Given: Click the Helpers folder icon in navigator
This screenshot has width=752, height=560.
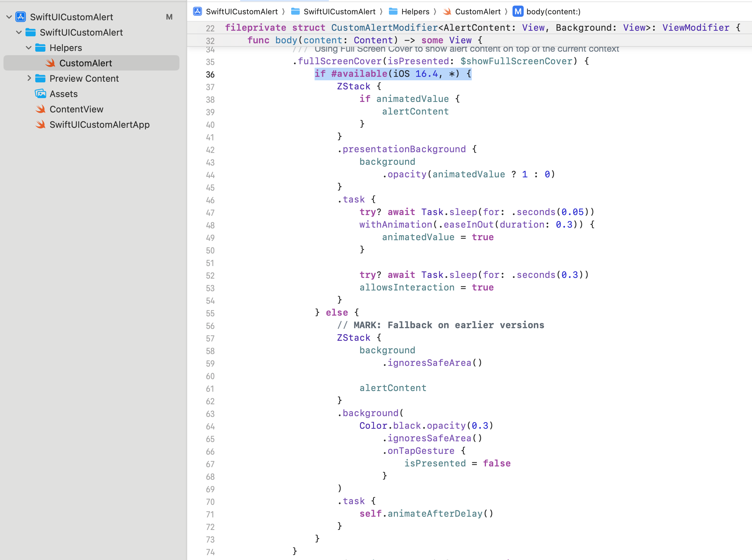Looking at the screenshot, I should pyautogui.click(x=40, y=47).
